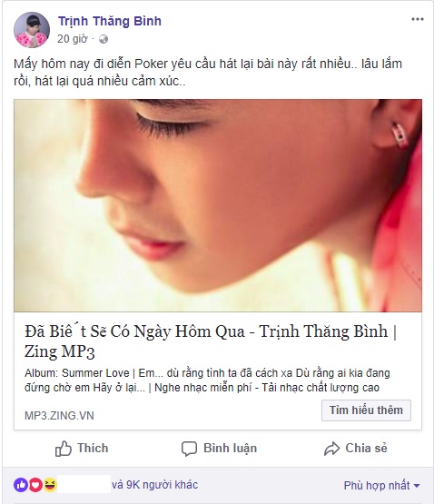This screenshot has height=504, width=434.
Task: Open the song preview thumbnail image
Action: pyautogui.click(x=218, y=205)
